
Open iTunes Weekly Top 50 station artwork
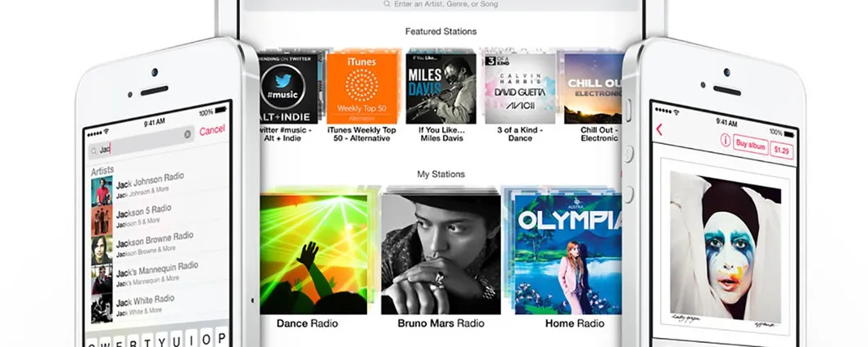362,88
